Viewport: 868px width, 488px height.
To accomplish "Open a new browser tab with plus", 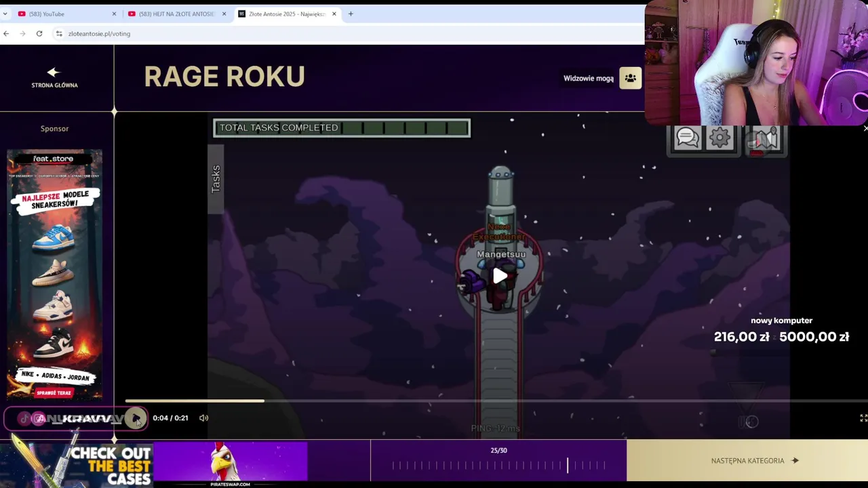I will click(x=351, y=14).
